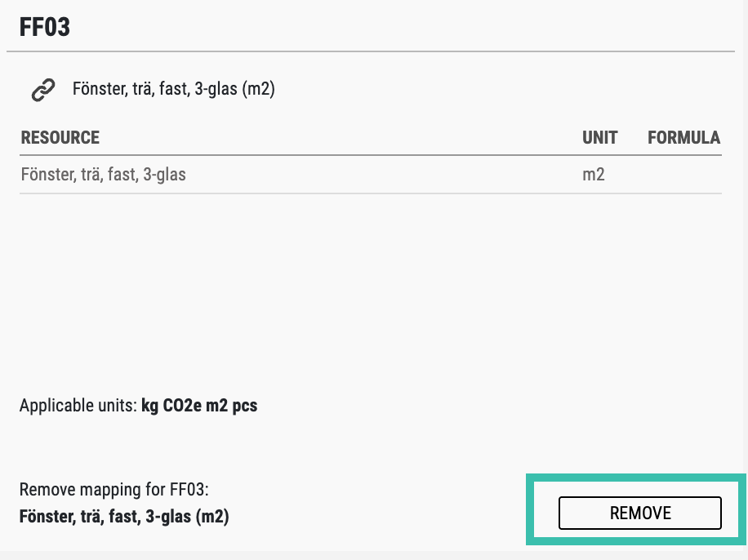Viewport: 748px width, 560px height.
Task: Click the "Applicable units:" label
Action: point(78,405)
